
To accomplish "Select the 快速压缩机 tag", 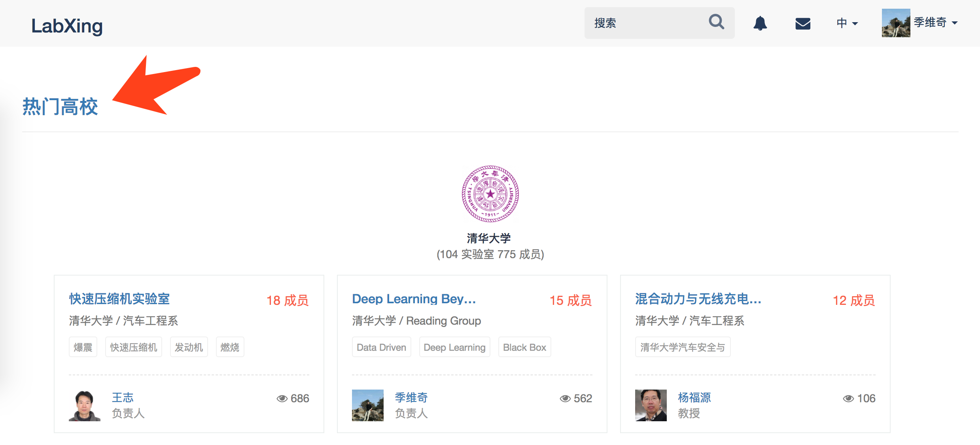I will coord(134,347).
